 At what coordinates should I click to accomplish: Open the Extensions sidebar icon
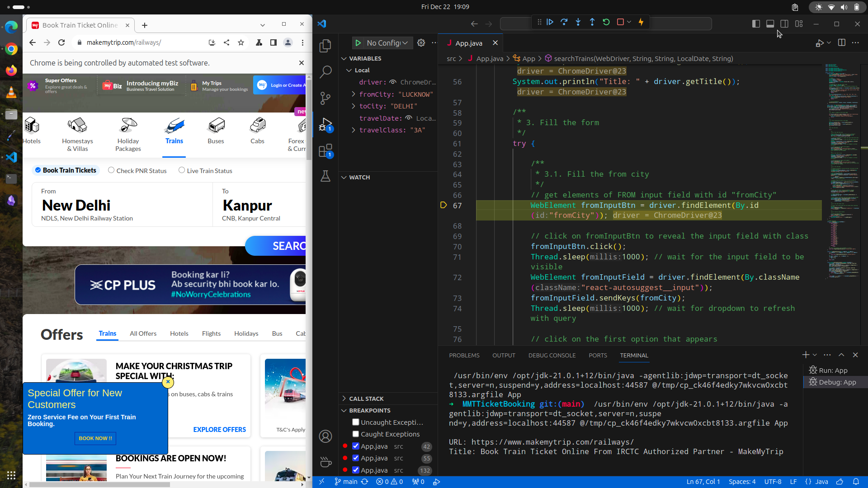point(325,150)
